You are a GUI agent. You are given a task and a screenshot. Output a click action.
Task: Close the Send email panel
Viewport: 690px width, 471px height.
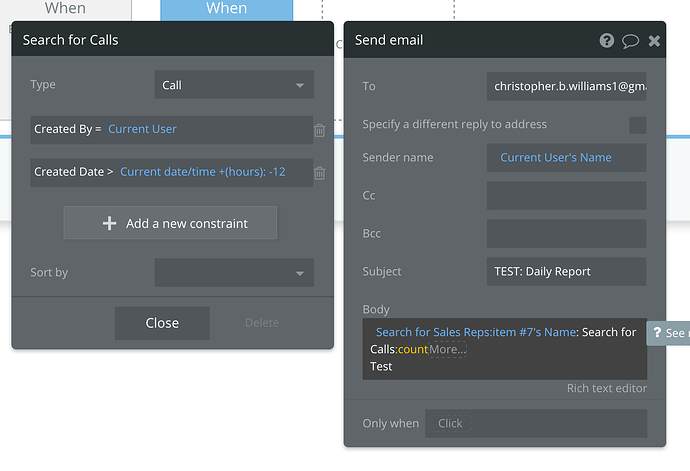pyautogui.click(x=654, y=41)
